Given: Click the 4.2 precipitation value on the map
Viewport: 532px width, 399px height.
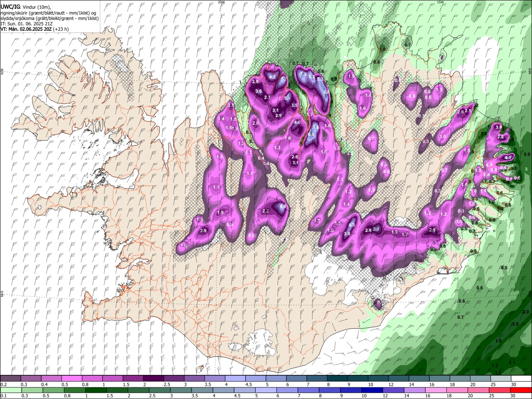Looking at the screenshot, I should click(x=273, y=77).
